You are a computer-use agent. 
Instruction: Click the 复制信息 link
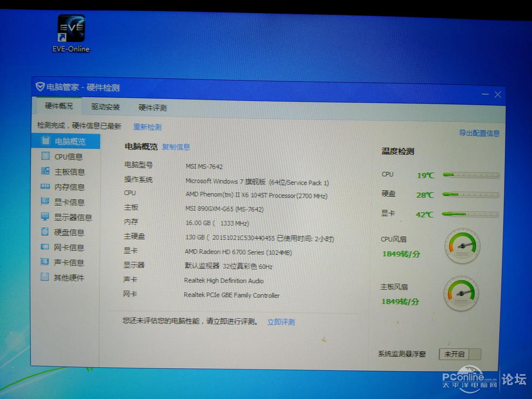[176, 146]
